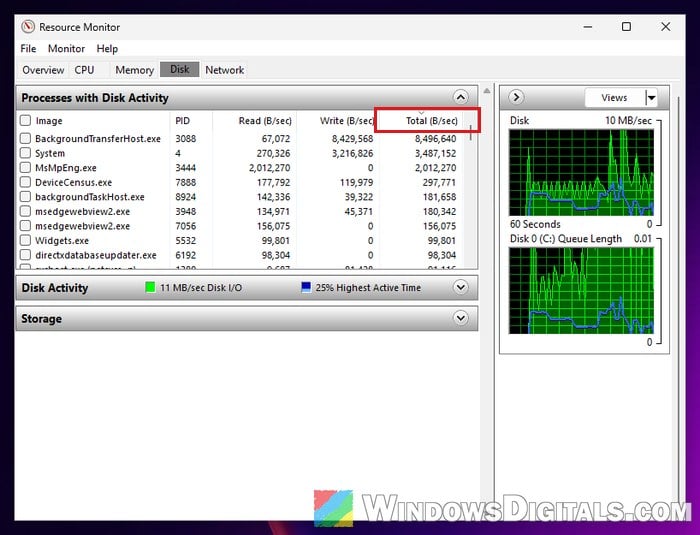Click the Views button

(614, 97)
